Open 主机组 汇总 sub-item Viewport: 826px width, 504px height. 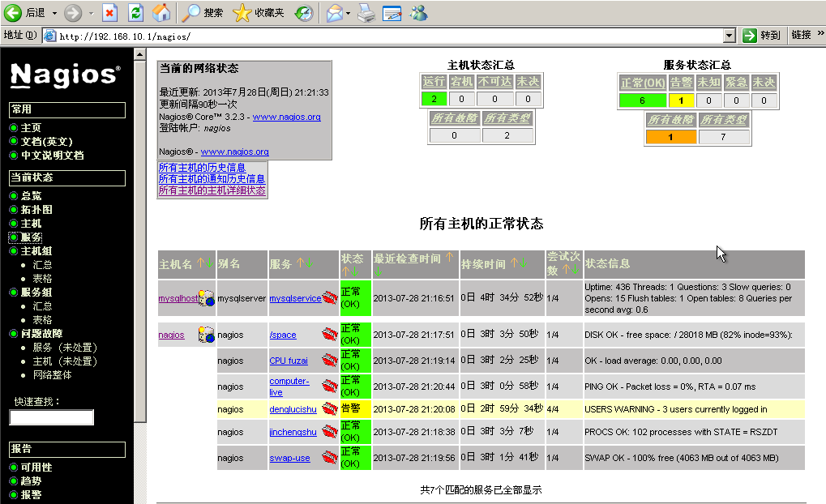click(42, 264)
